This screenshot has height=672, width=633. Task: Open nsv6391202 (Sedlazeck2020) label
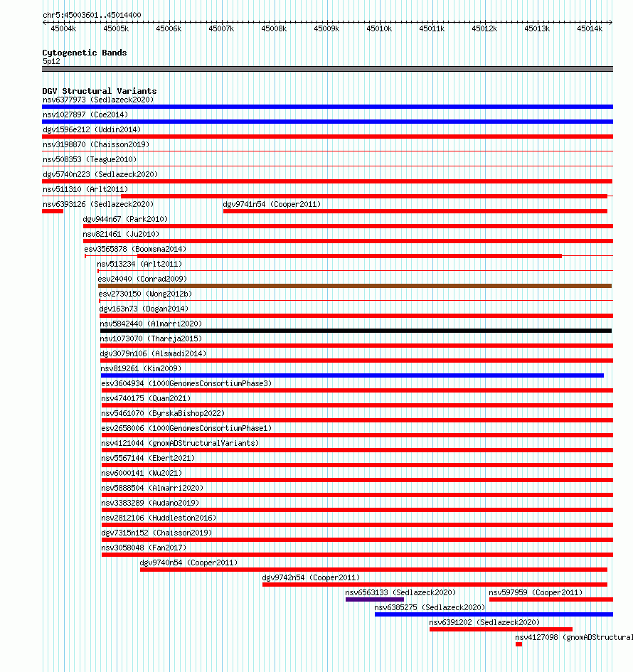485,623
